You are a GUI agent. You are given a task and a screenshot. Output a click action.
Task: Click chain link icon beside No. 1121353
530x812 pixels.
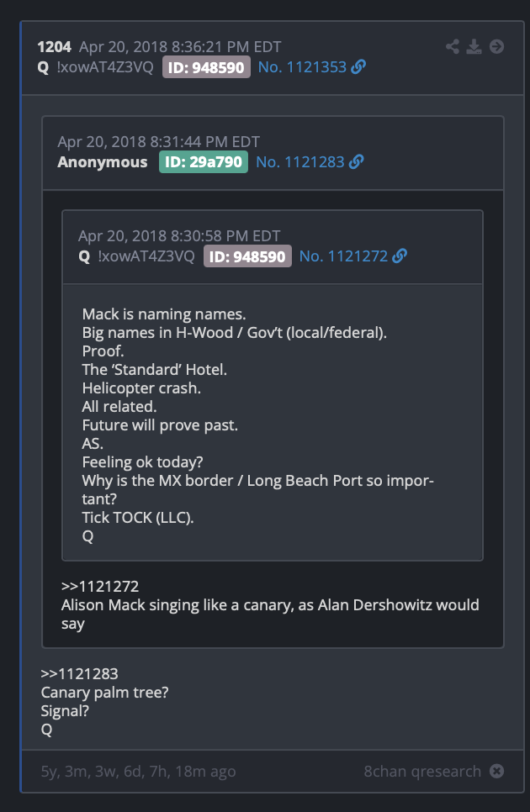tap(358, 66)
